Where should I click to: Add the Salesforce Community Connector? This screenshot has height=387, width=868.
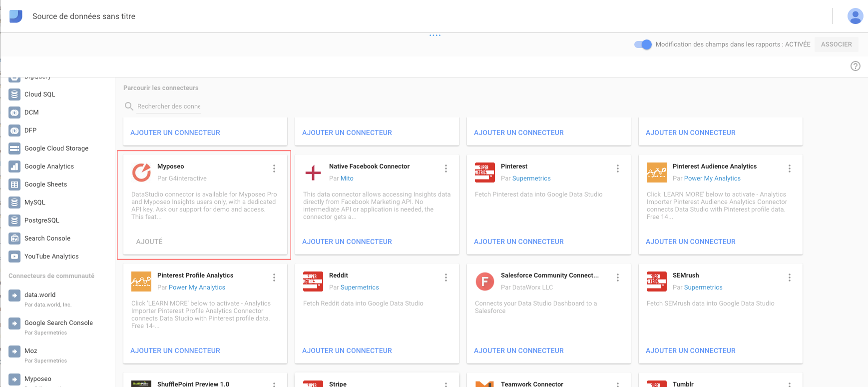(x=519, y=350)
